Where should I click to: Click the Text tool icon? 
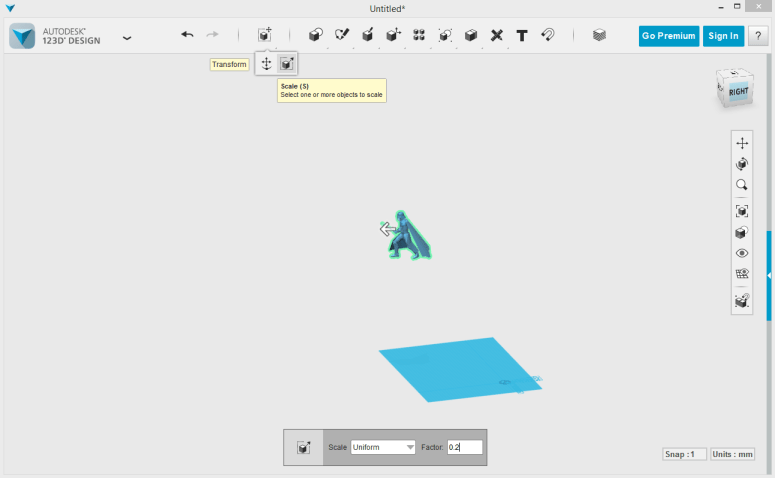click(522, 35)
